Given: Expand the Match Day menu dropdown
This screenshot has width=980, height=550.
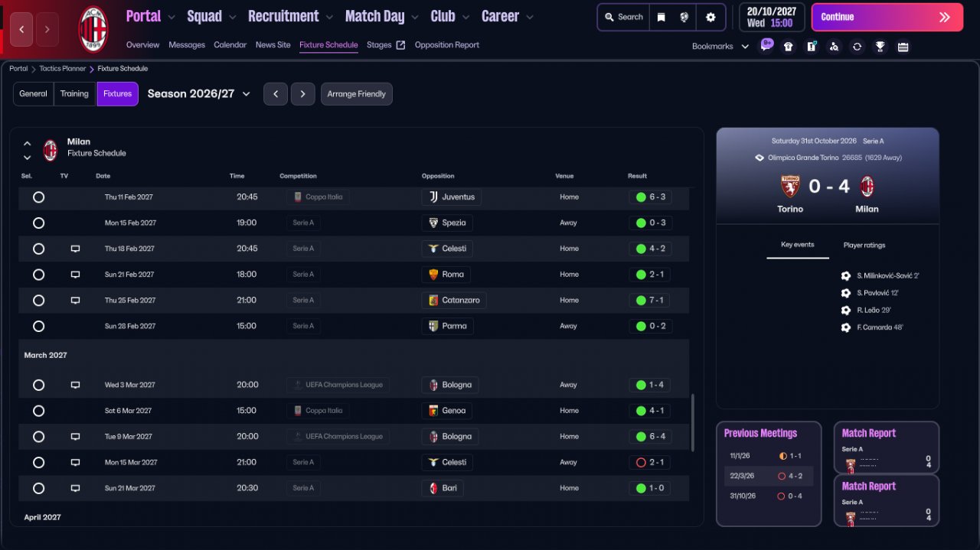Looking at the screenshot, I should tap(415, 17).
